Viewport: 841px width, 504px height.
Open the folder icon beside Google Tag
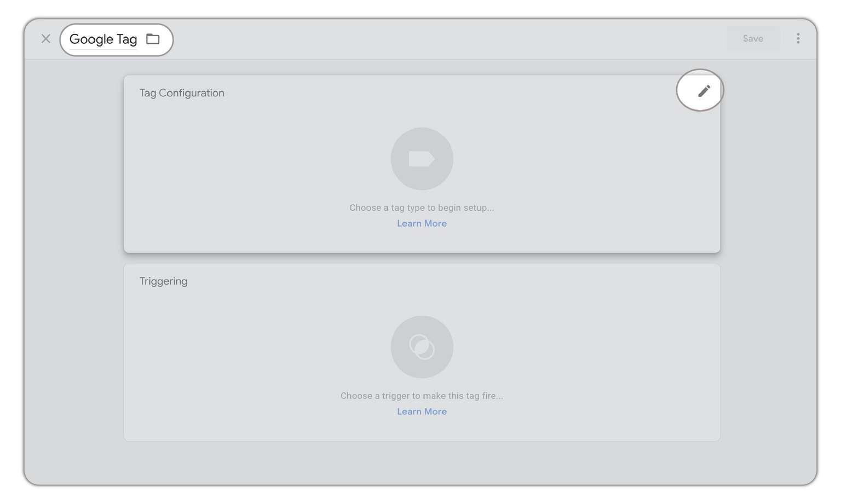[153, 39]
